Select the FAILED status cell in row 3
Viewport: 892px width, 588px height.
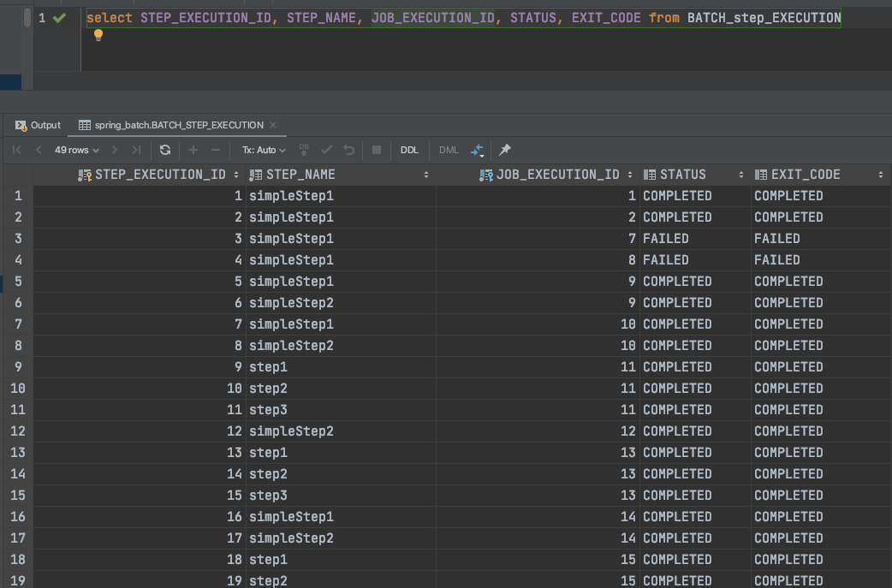click(x=666, y=239)
